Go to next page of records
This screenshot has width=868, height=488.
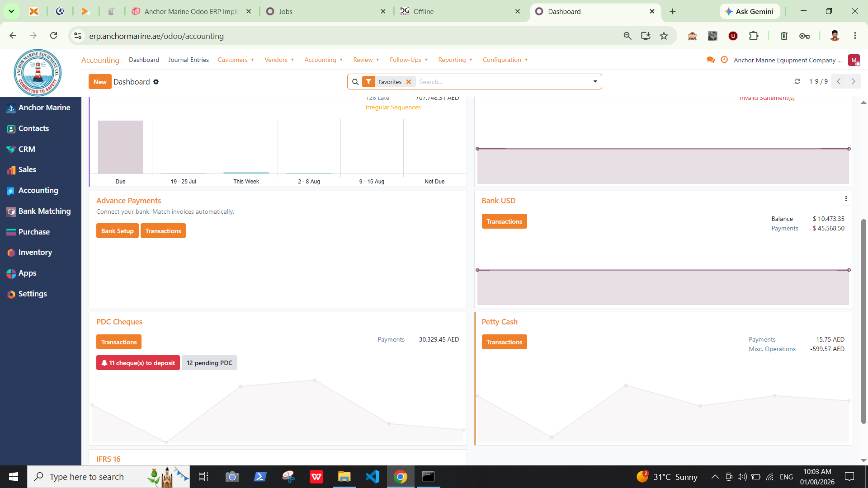click(854, 81)
